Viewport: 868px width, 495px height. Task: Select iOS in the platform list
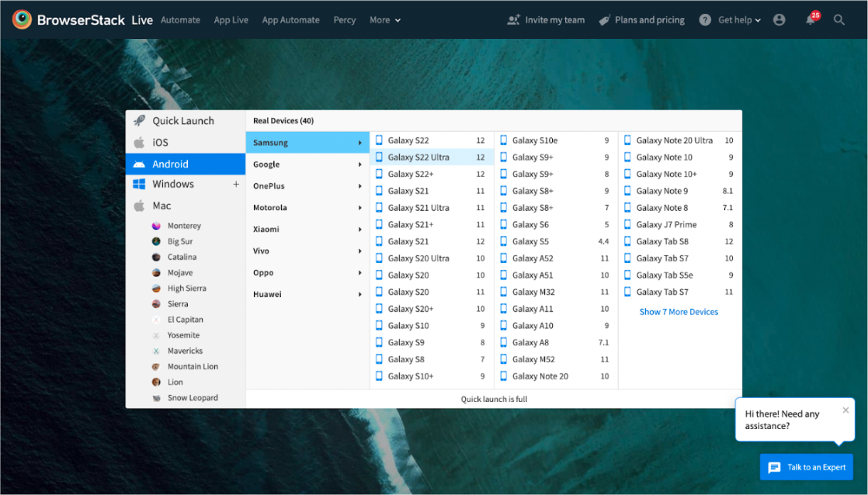click(x=160, y=143)
